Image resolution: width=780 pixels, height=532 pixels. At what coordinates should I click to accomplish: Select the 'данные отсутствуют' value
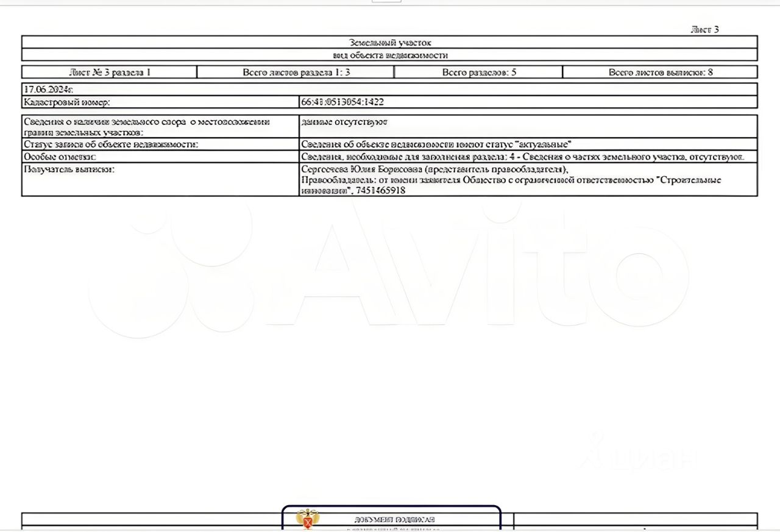coord(344,122)
